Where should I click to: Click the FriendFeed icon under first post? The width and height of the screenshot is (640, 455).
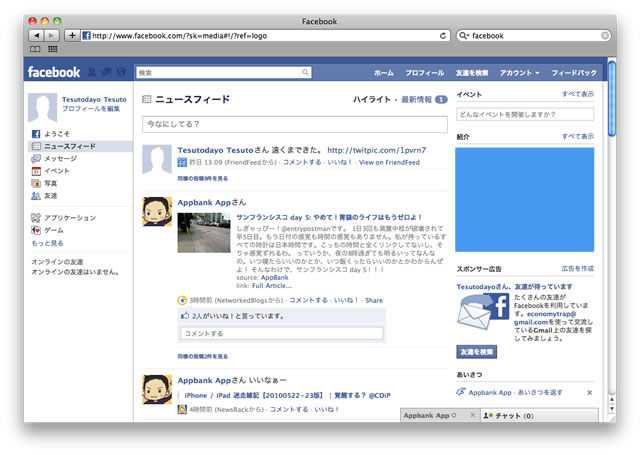pyautogui.click(x=182, y=162)
